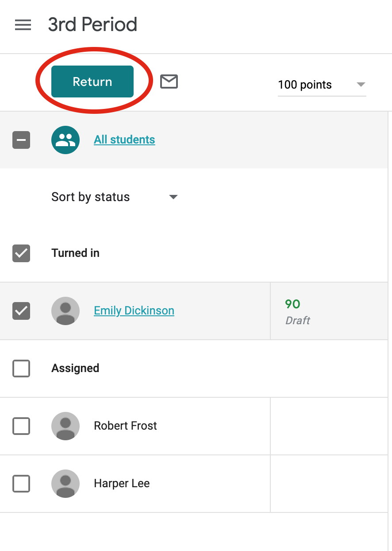The height and width of the screenshot is (551, 392).
Task: Open Emily Dickinson's submission link
Action: (x=134, y=311)
